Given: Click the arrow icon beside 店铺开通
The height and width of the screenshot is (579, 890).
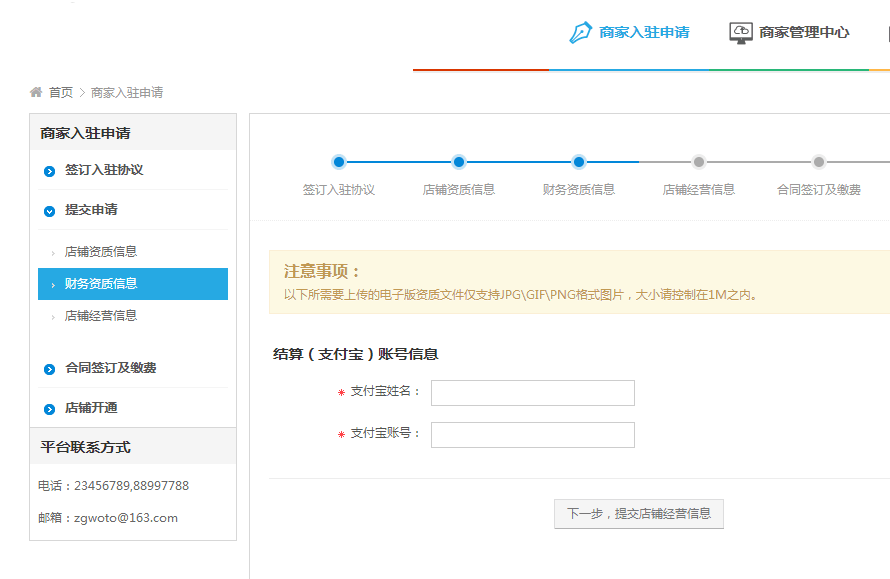Looking at the screenshot, I should click(49, 409).
